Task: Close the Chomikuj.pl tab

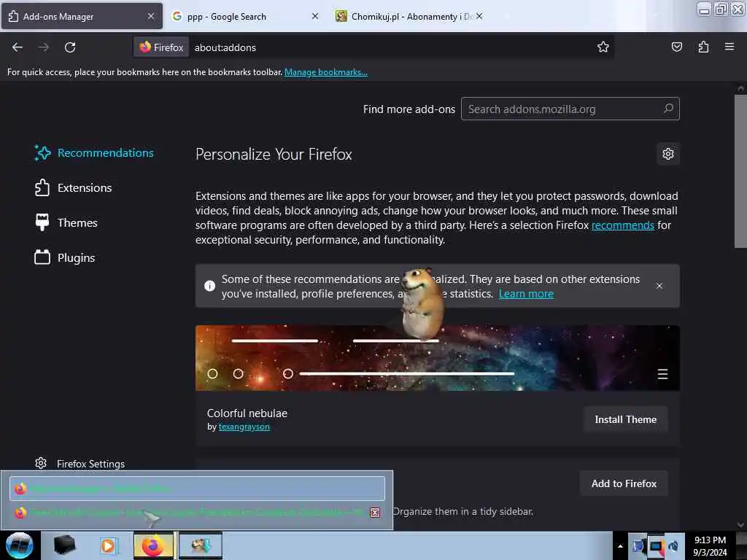Action: (x=479, y=16)
